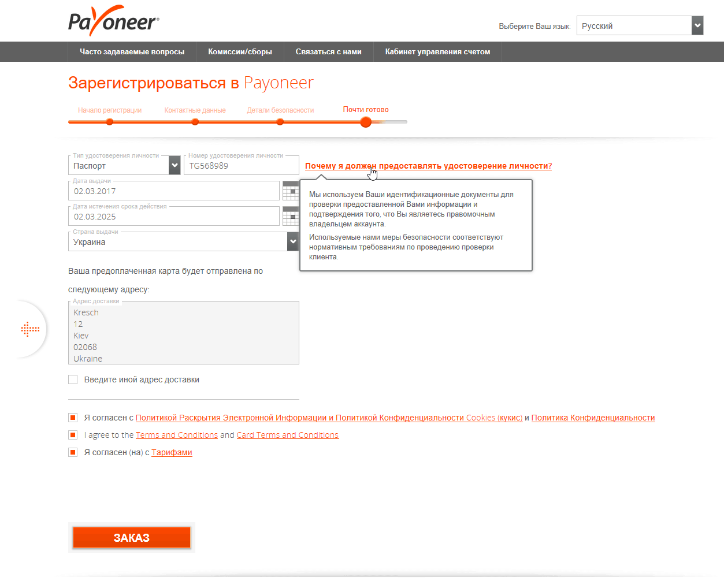Open the issue date calendar picker
724x588 pixels.
[x=291, y=191]
